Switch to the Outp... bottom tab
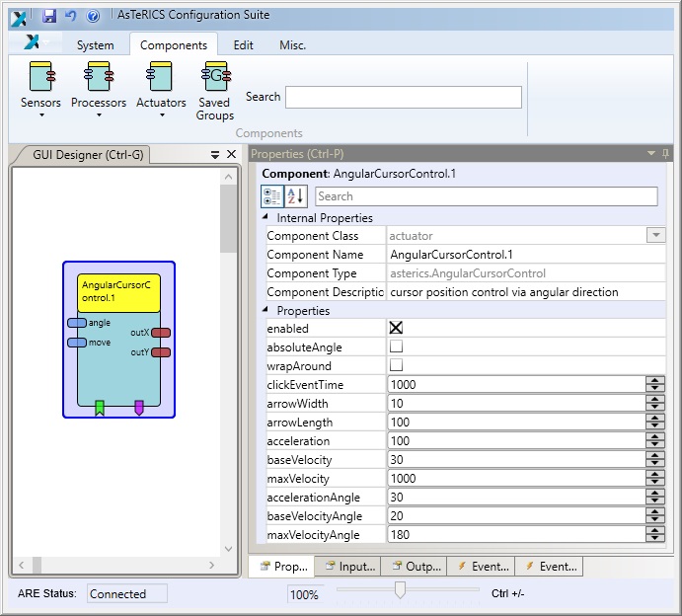Image resolution: width=682 pixels, height=616 pixels. (415, 567)
